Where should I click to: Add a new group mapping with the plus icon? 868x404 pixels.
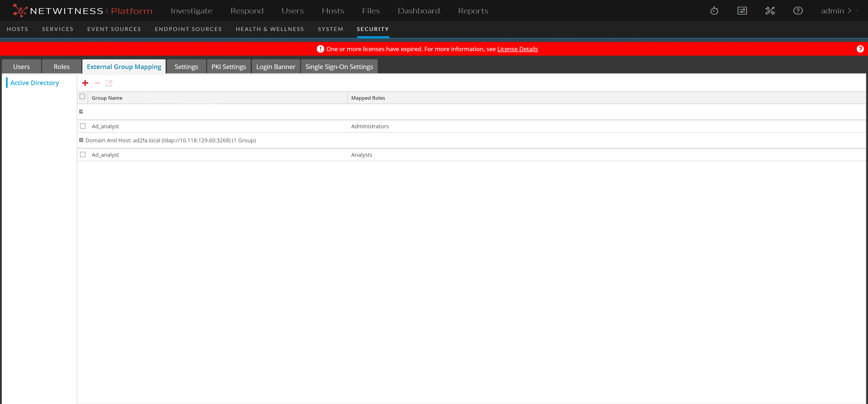[x=85, y=83]
